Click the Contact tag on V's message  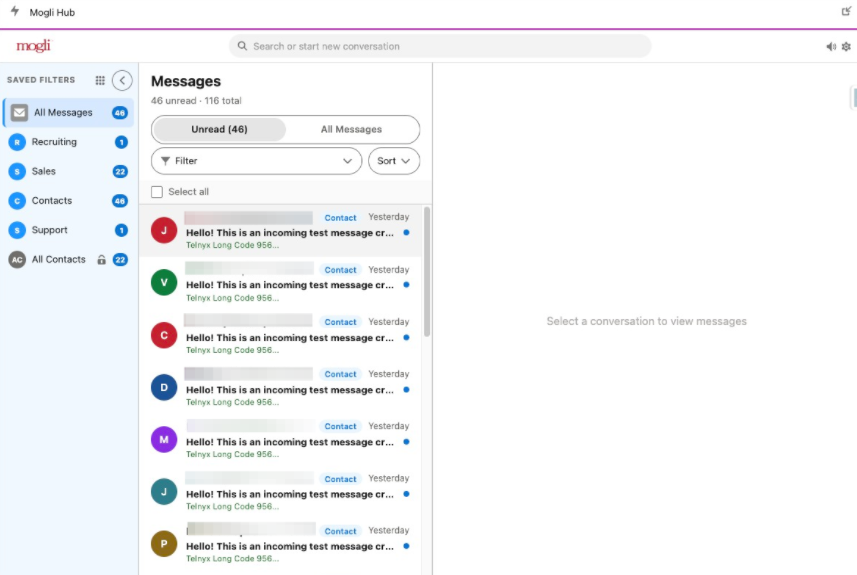point(340,270)
